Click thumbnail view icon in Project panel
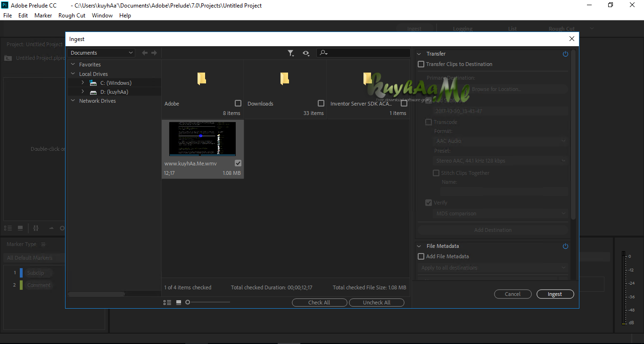The image size is (644, 344). click(20, 228)
